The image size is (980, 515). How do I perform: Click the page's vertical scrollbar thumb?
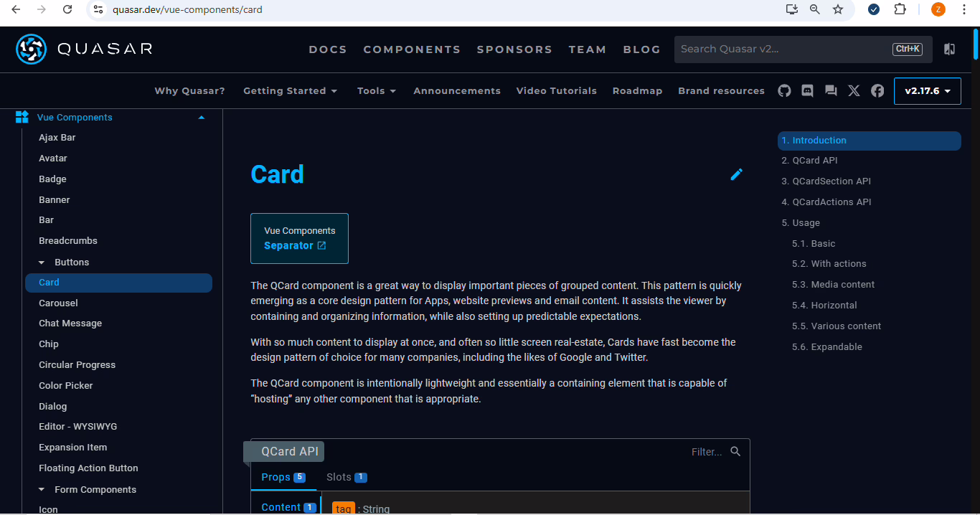(976, 43)
